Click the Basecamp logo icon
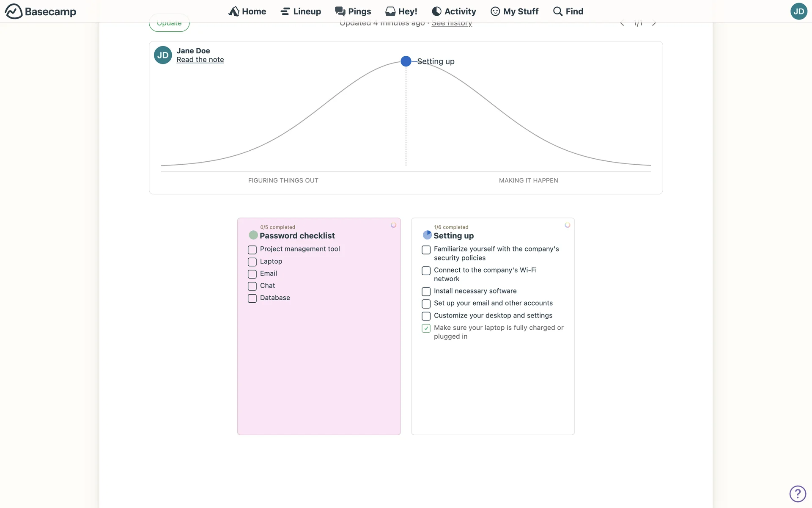The image size is (812, 508). [x=14, y=11]
